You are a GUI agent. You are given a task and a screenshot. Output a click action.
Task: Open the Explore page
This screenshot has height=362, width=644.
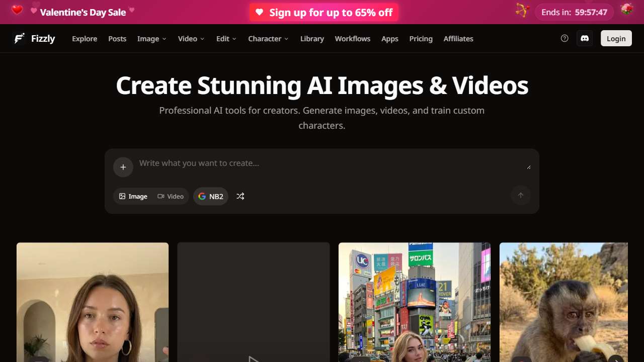pyautogui.click(x=85, y=39)
